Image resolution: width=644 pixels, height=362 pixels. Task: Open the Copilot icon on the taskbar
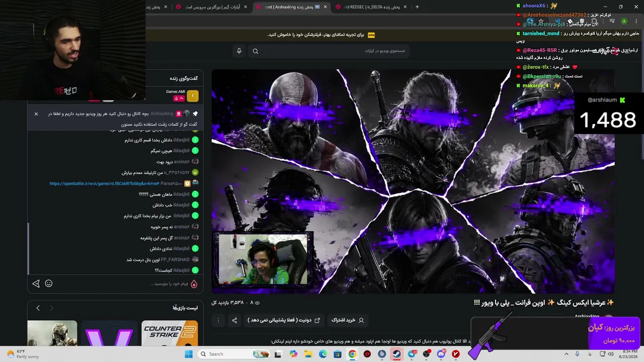293,354
